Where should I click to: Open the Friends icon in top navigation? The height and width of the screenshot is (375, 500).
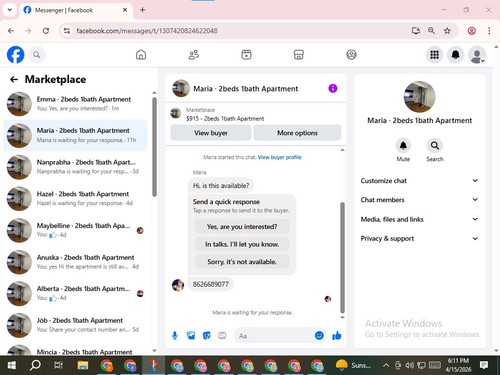click(x=194, y=55)
